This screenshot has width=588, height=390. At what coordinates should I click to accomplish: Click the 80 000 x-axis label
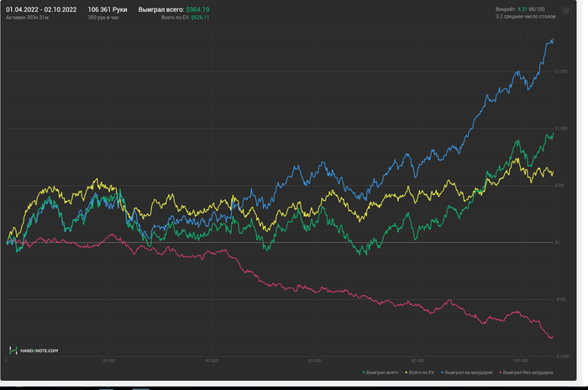pyautogui.click(x=417, y=361)
